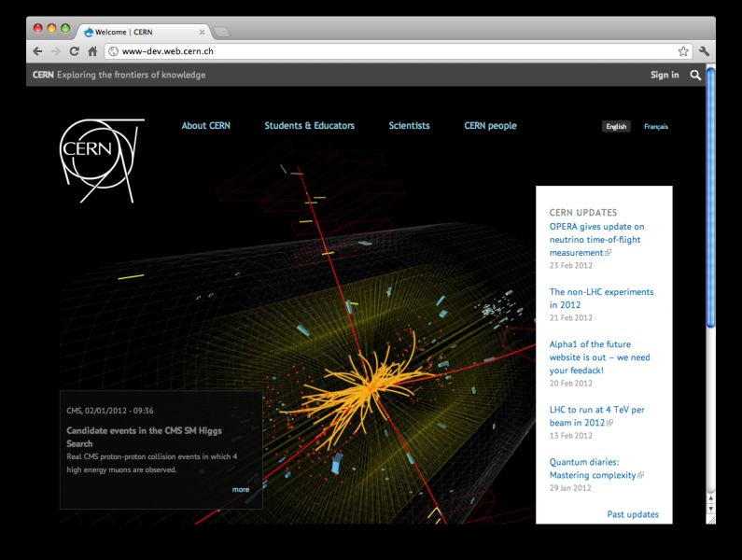Click the Sign in link

[665, 75]
